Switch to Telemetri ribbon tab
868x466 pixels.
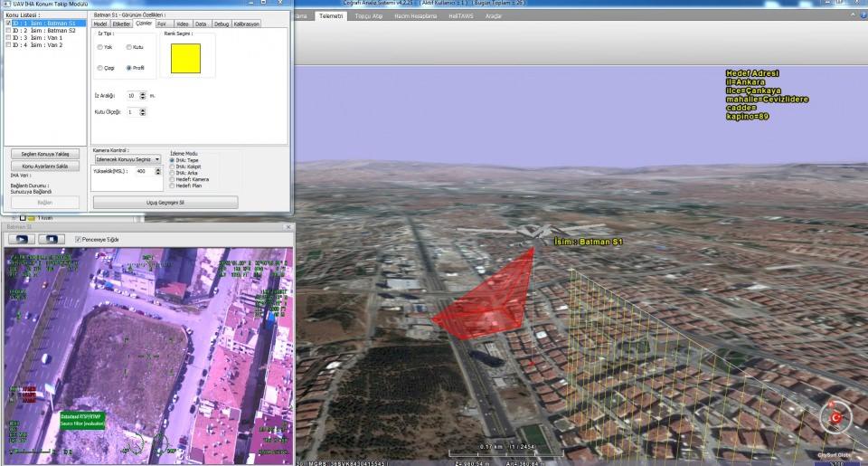tap(331, 16)
